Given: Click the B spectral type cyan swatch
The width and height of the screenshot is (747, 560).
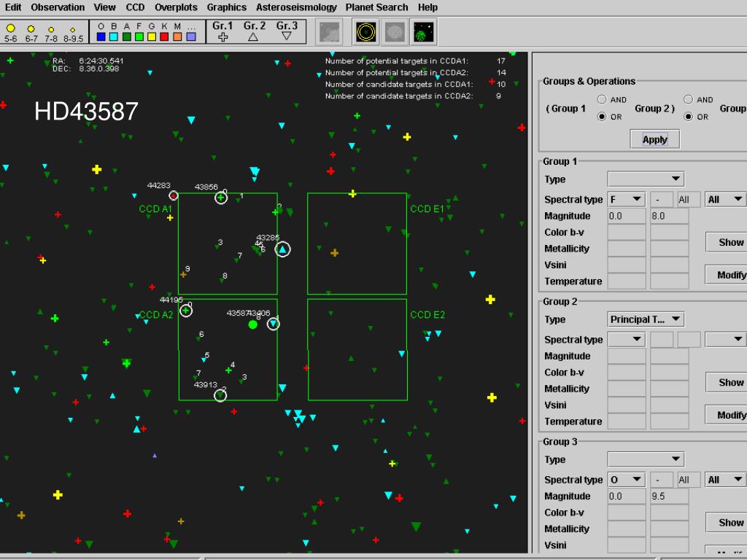Looking at the screenshot, I should pyautogui.click(x=114, y=36).
